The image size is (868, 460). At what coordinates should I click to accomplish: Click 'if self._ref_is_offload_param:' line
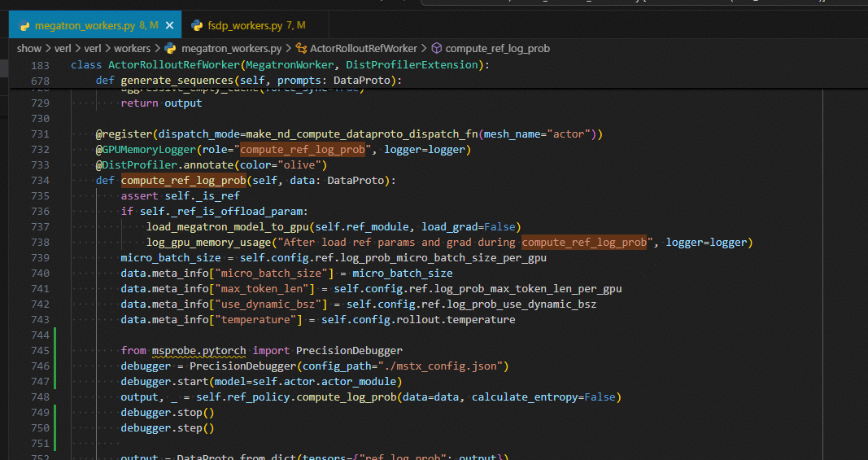(x=214, y=211)
